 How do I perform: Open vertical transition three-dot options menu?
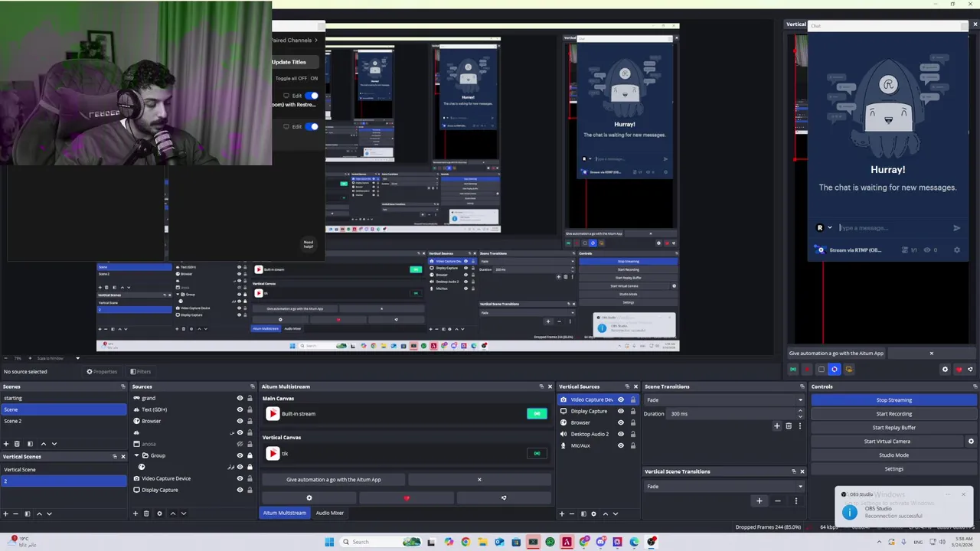click(x=795, y=501)
